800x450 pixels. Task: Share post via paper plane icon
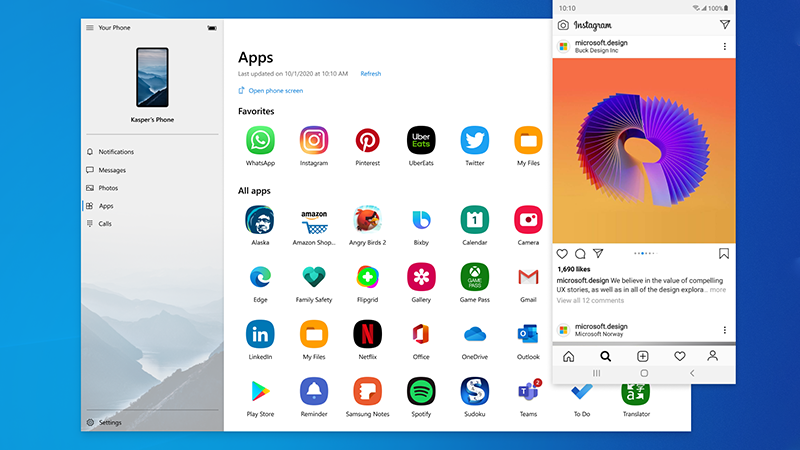[x=598, y=253]
